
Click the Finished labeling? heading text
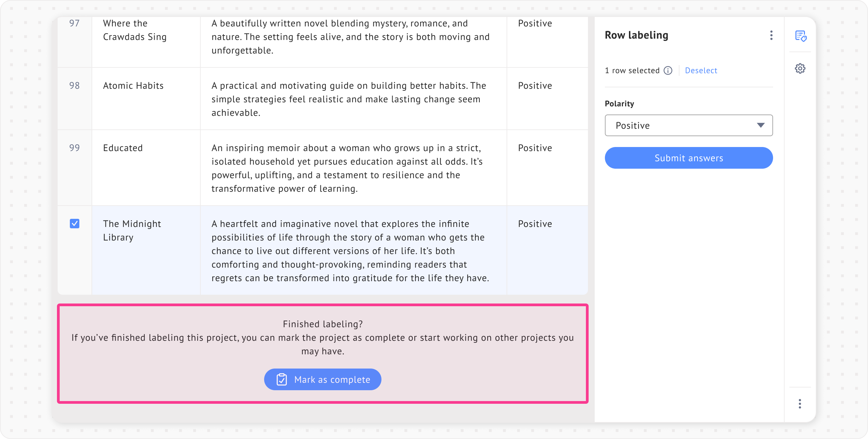point(322,324)
